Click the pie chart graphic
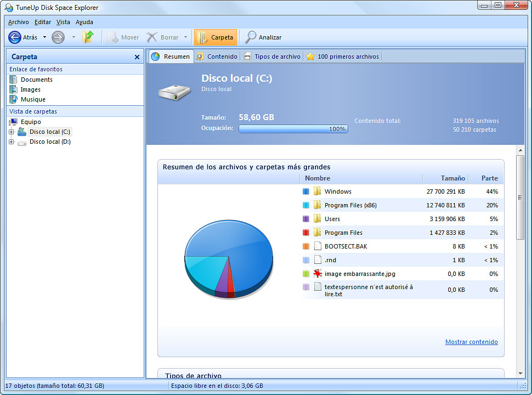Viewport: 532px width, 395px height. (229, 259)
